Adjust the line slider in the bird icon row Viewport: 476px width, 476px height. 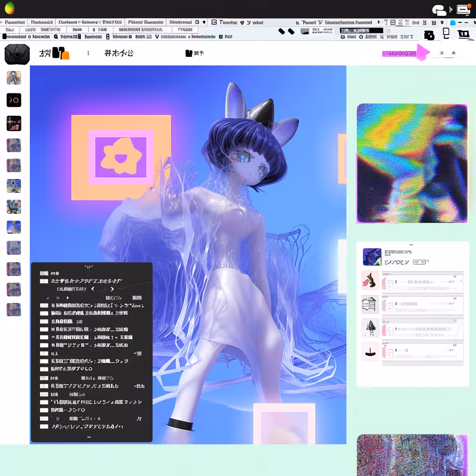tap(421, 282)
